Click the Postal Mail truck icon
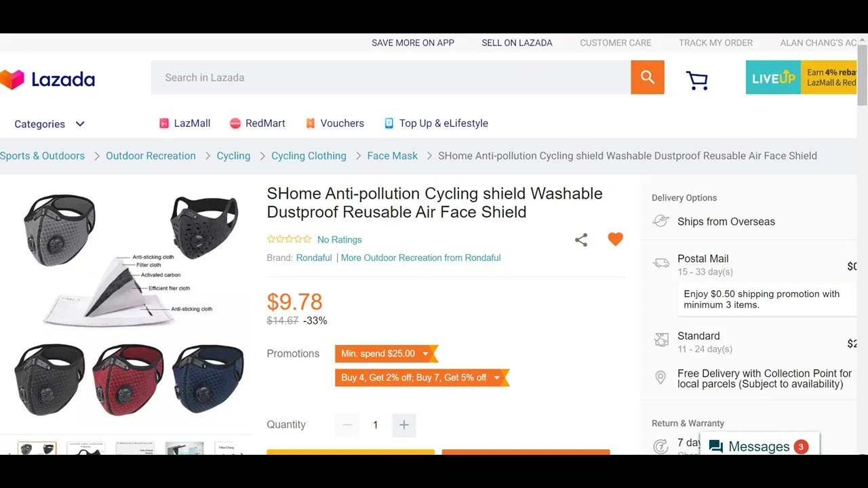868x488 pixels. coord(661,263)
